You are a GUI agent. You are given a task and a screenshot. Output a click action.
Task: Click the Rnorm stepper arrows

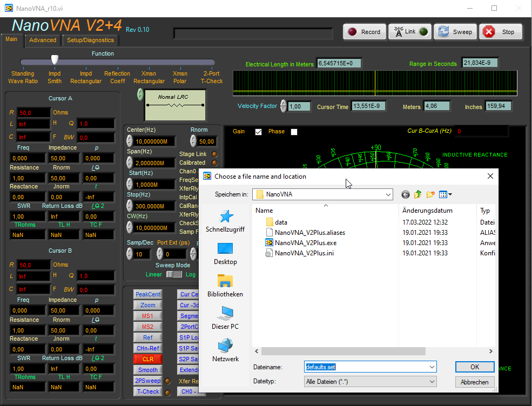click(x=193, y=141)
